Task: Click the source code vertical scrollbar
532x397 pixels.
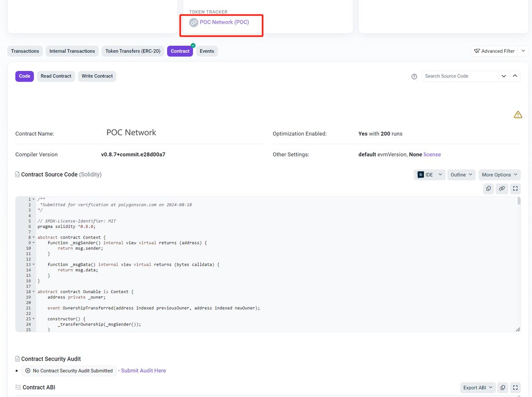Action: pyautogui.click(x=519, y=201)
